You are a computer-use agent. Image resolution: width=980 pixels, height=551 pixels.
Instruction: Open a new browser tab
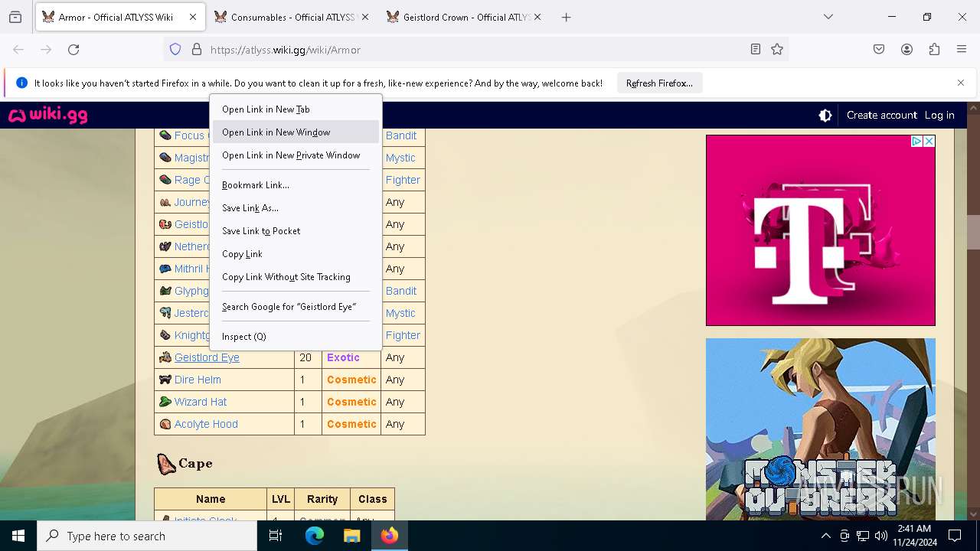coord(567,17)
